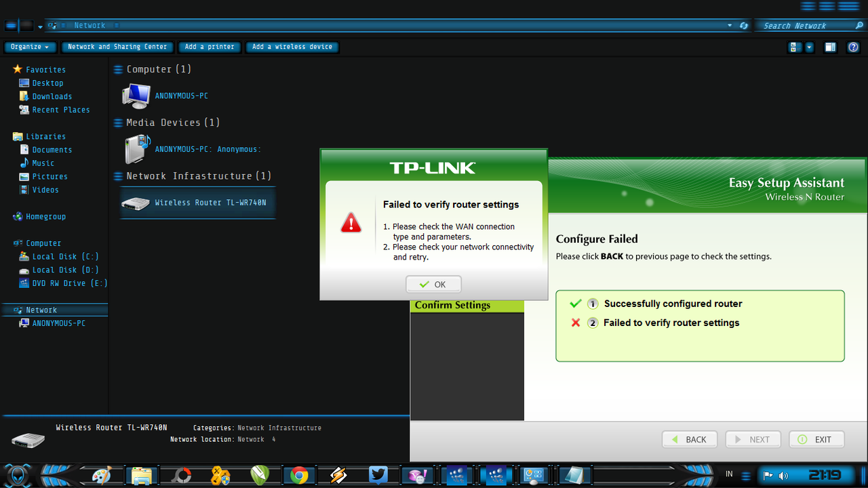The image size is (868, 488).
Task: Open Pictures library
Action: pyautogui.click(x=43, y=177)
